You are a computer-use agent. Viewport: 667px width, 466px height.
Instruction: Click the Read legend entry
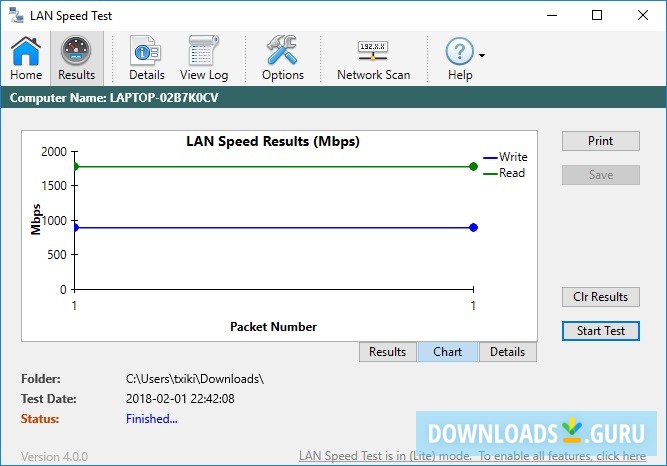[504, 173]
